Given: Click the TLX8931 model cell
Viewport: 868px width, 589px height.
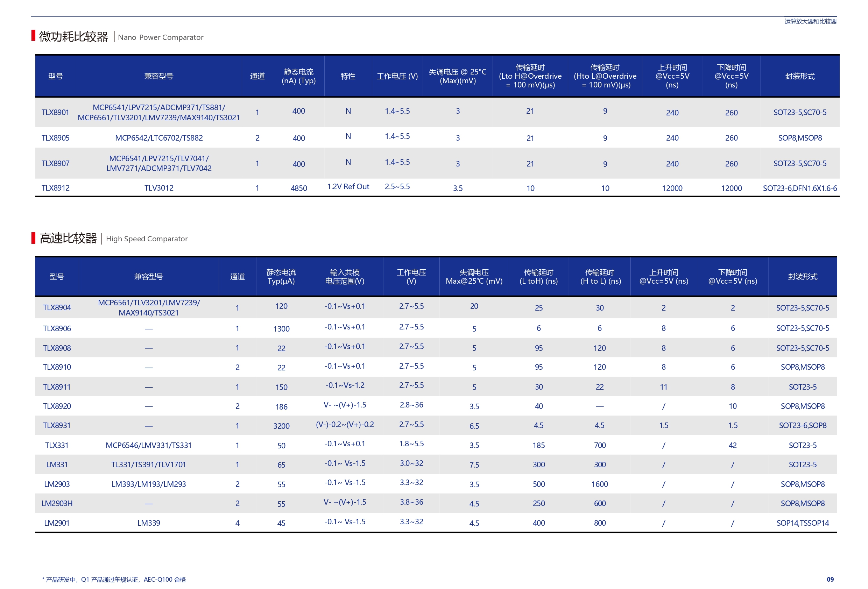Looking at the screenshot, I should tap(57, 425).
